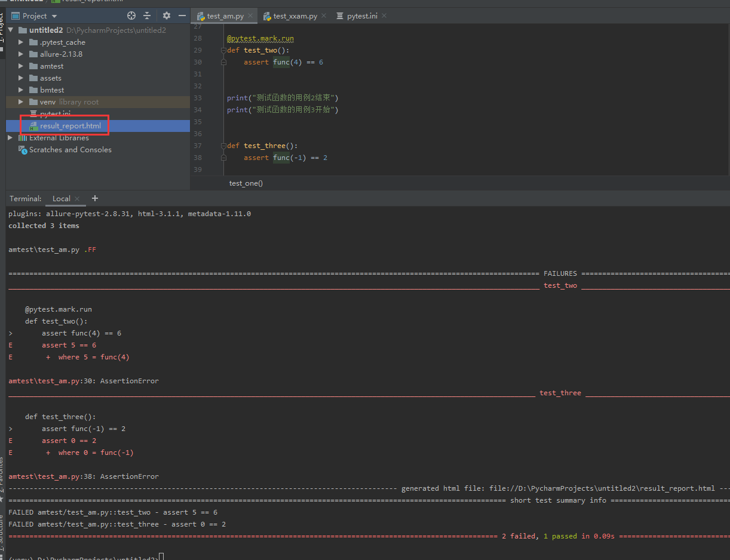Click the ini file icon on the pytest.ini tab
Viewport: 730px width, 560px height.
pyautogui.click(x=341, y=16)
